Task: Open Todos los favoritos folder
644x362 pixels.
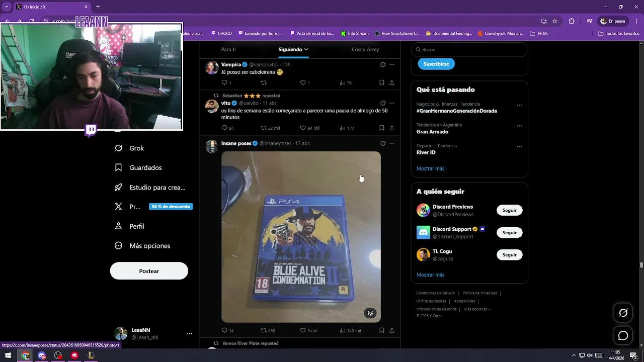Action: point(619,34)
